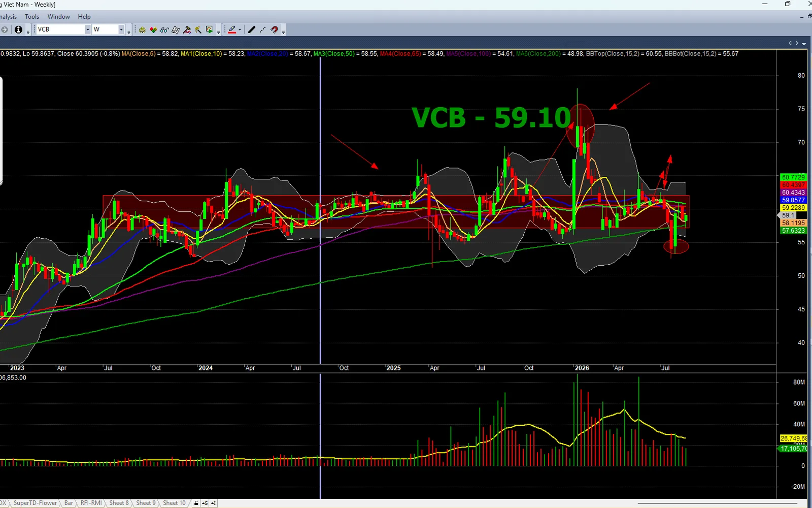
Task: Open toolbar options after the info icon
Action: [x=28, y=31]
